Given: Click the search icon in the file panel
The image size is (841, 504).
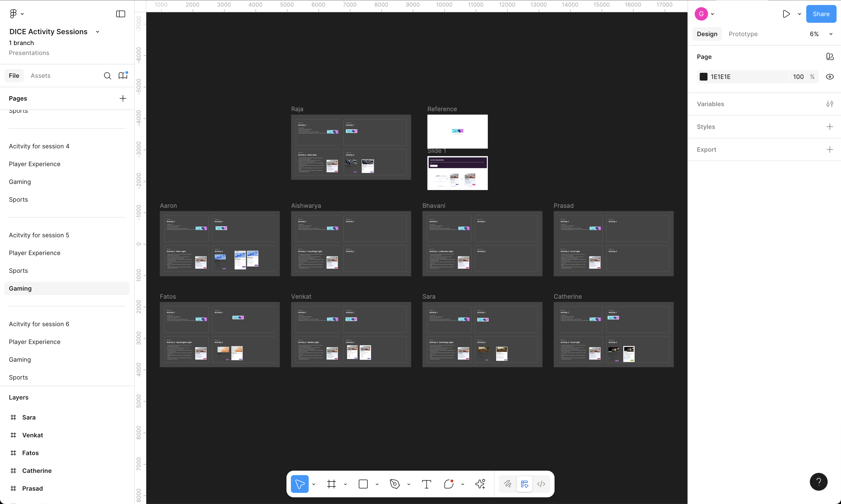Looking at the screenshot, I should (107, 76).
